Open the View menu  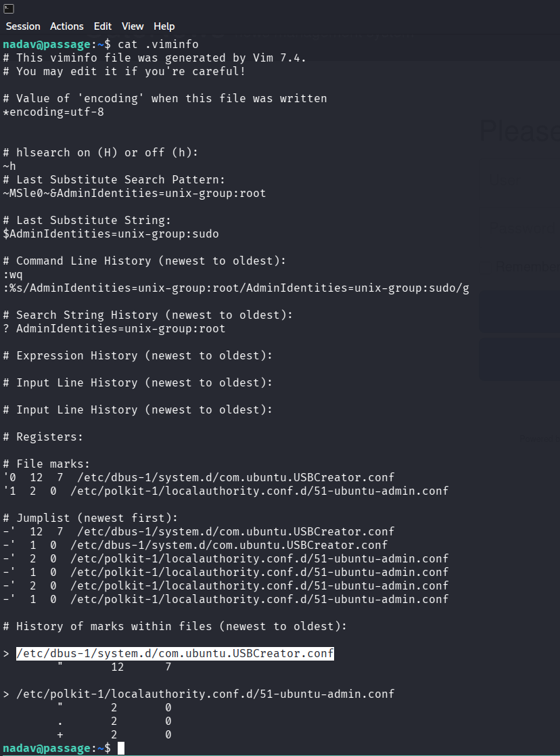133,26
